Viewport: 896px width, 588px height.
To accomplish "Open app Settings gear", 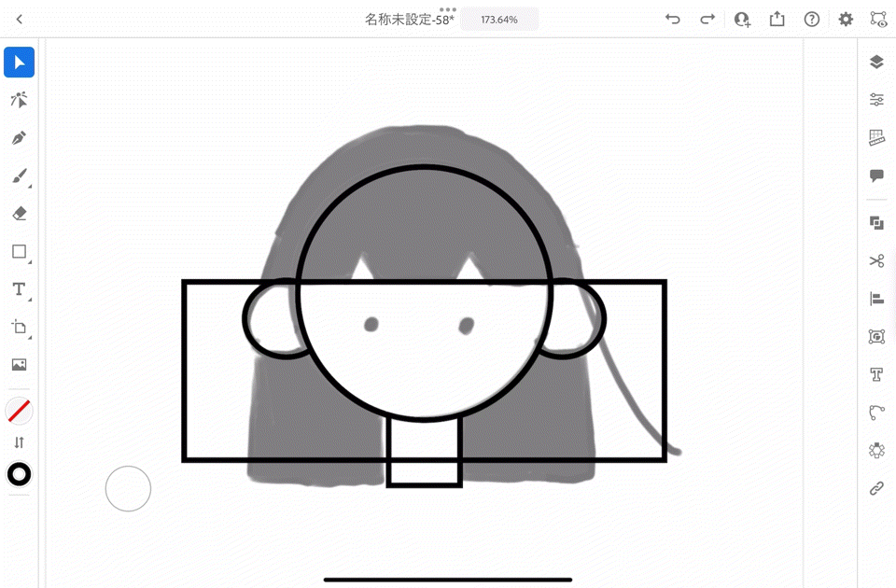I will [846, 20].
